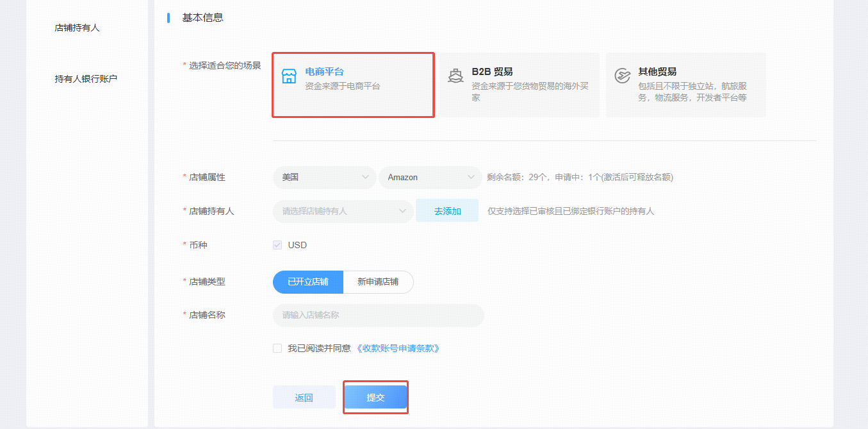Select 已开立店铺 store type
Screen dimensions: 868x429
pyautogui.click(x=308, y=282)
